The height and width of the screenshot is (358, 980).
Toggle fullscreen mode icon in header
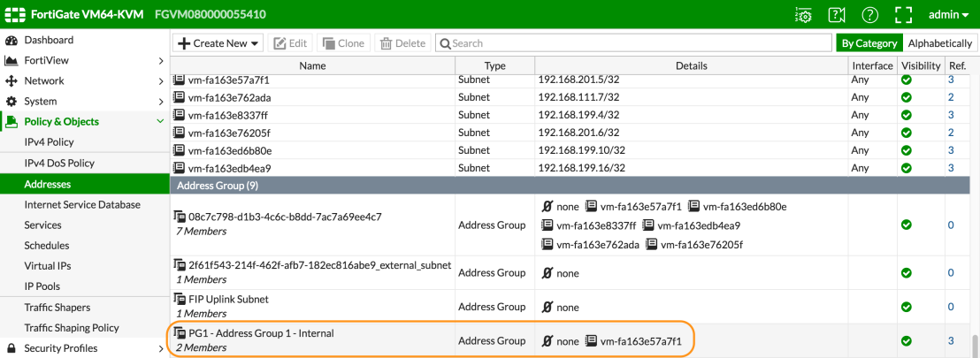pyautogui.click(x=903, y=15)
